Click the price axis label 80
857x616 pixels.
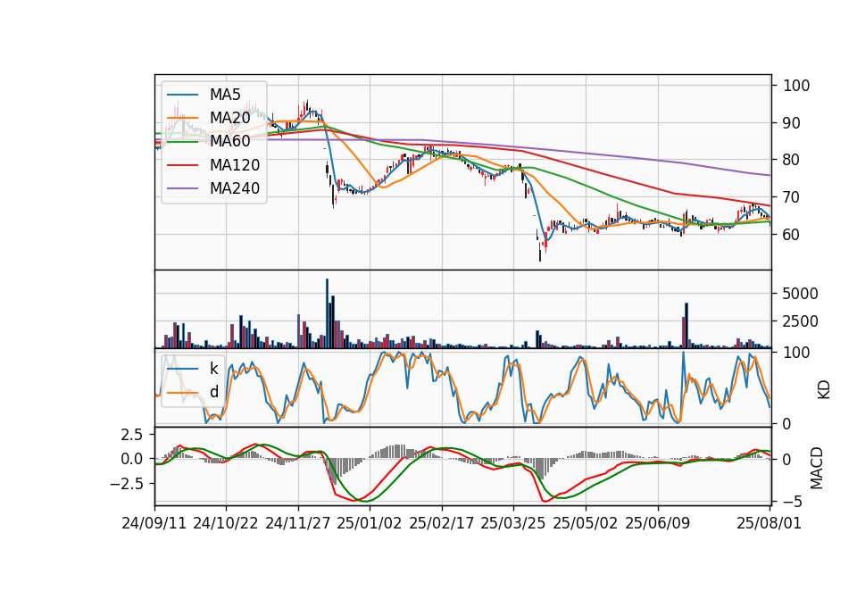pos(792,160)
